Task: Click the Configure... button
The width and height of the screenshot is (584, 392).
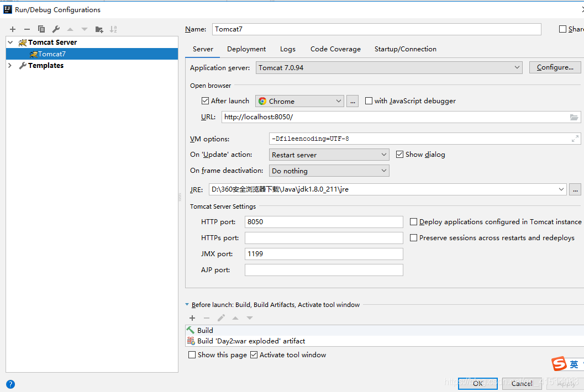Action: point(555,67)
